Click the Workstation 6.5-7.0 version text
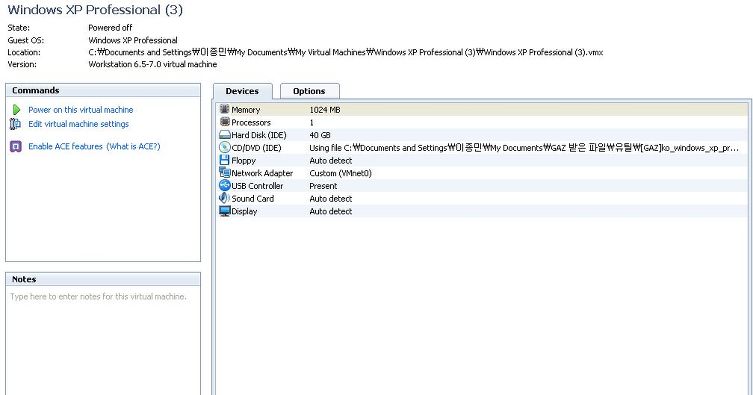This screenshot has height=395, width=753. [x=153, y=64]
